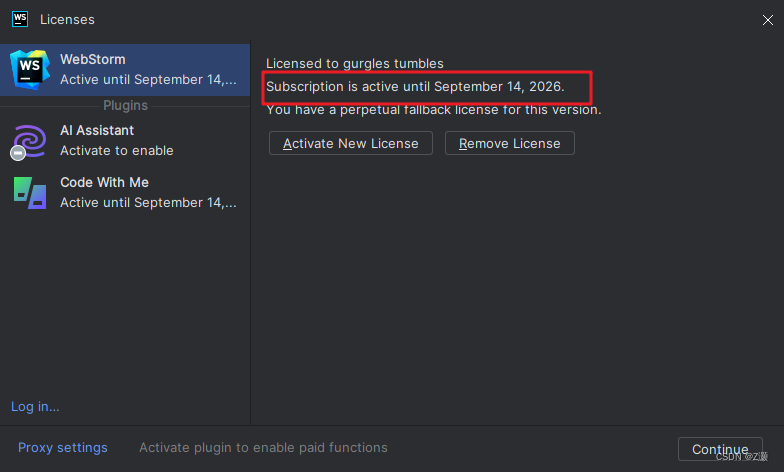Click the Code With Me plugin icon
784x472 pixels.
(30, 192)
